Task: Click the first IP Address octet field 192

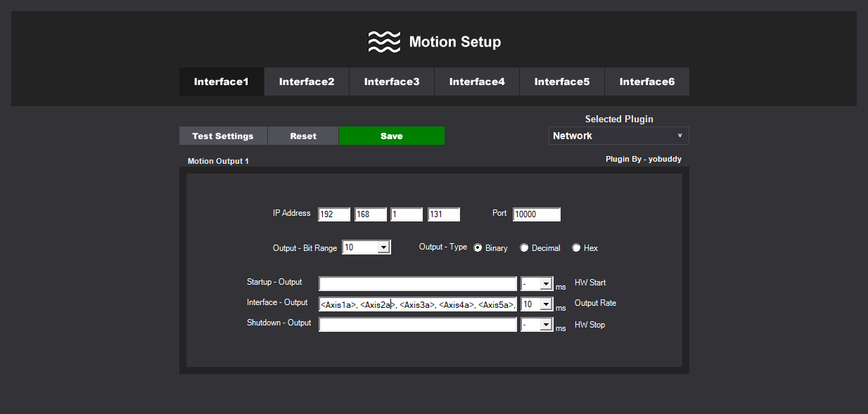Action: pyautogui.click(x=334, y=214)
